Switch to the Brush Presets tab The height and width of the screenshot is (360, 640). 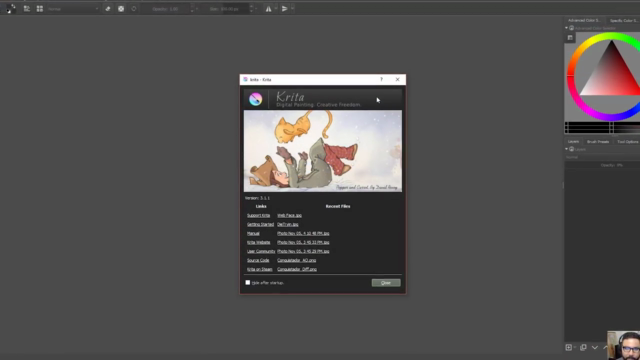598,142
